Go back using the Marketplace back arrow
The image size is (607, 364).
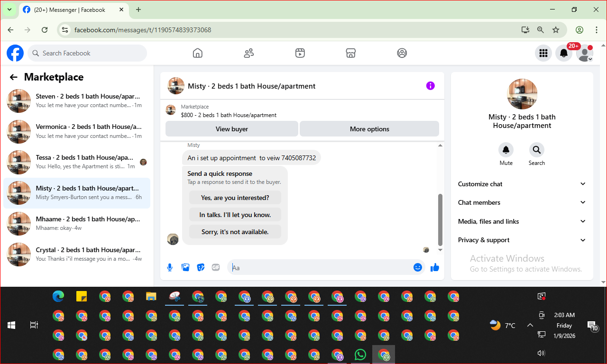coord(14,77)
